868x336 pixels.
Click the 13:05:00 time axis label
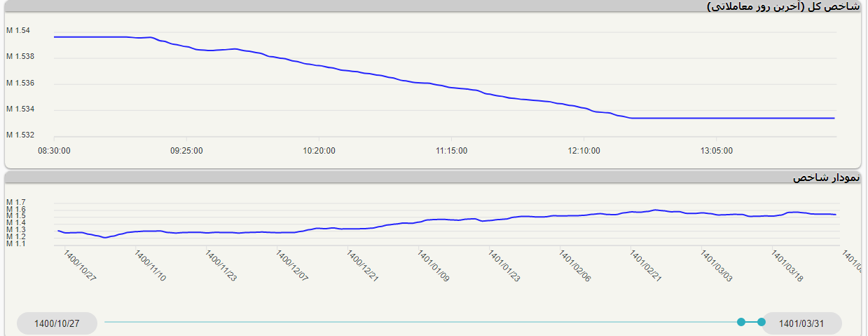(717, 150)
